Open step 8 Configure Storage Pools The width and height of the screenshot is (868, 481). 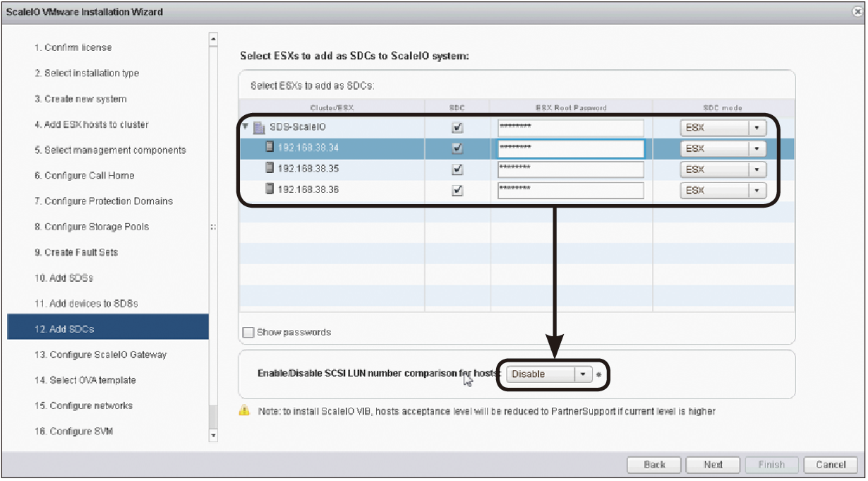pos(92,227)
